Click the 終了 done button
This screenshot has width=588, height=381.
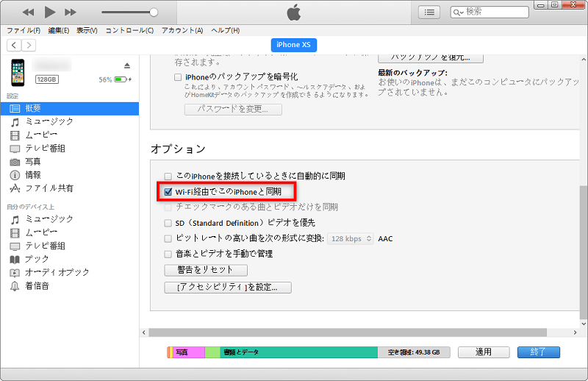[539, 352]
